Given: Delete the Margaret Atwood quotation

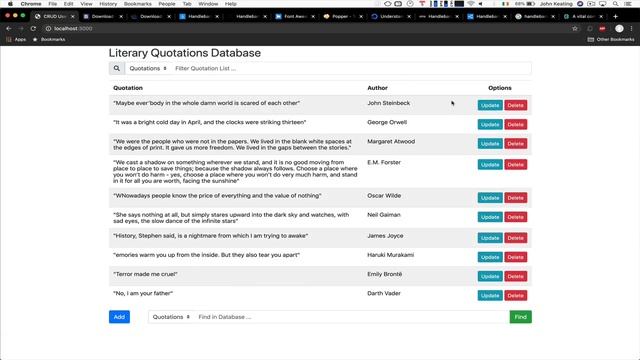Looking at the screenshot, I should (x=516, y=144).
